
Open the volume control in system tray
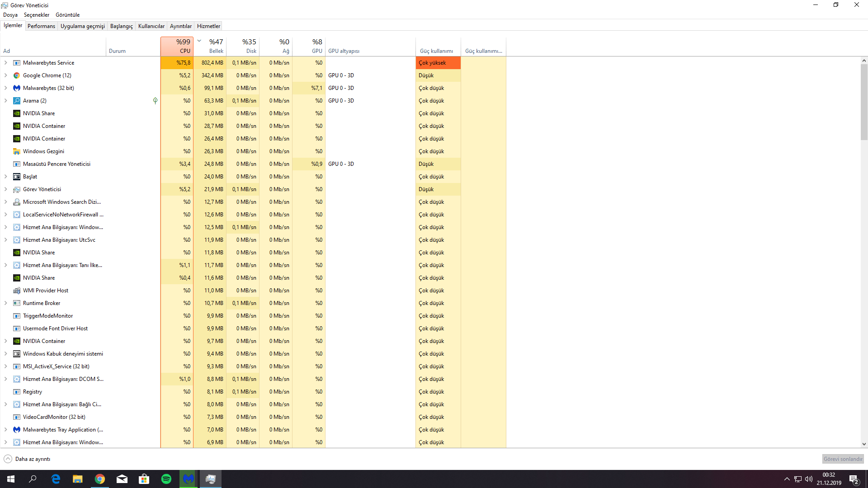point(809,479)
